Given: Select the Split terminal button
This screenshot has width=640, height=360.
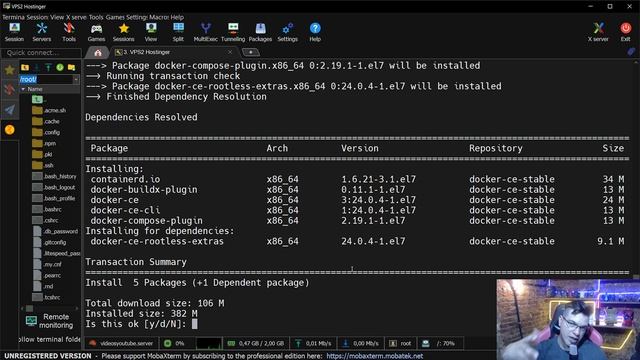Looking at the screenshot, I should (x=178, y=32).
